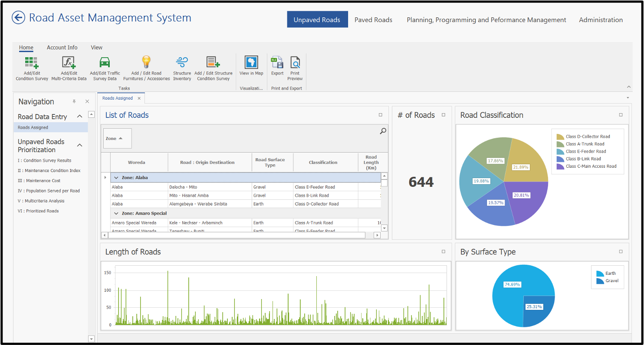Open the Structure Inventory tool
This screenshot has width=644, height=345.
pyautogui.click(x=182, y=63)
